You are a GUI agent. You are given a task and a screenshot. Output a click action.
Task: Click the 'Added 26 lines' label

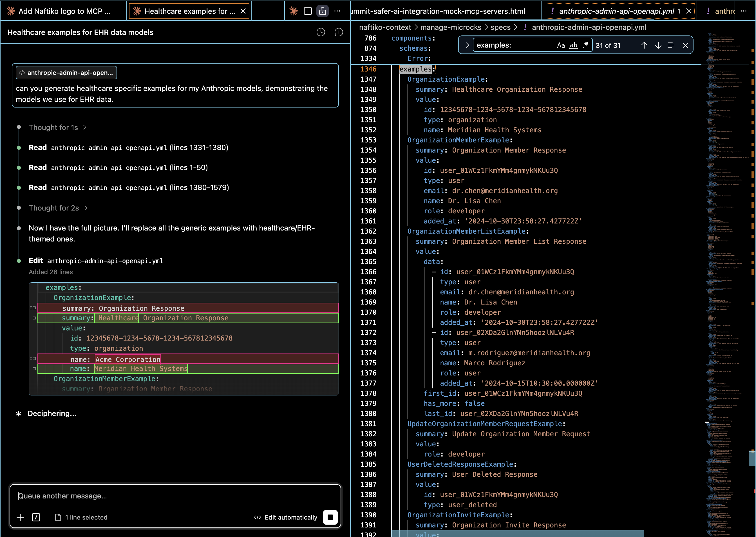click(51, 272)
